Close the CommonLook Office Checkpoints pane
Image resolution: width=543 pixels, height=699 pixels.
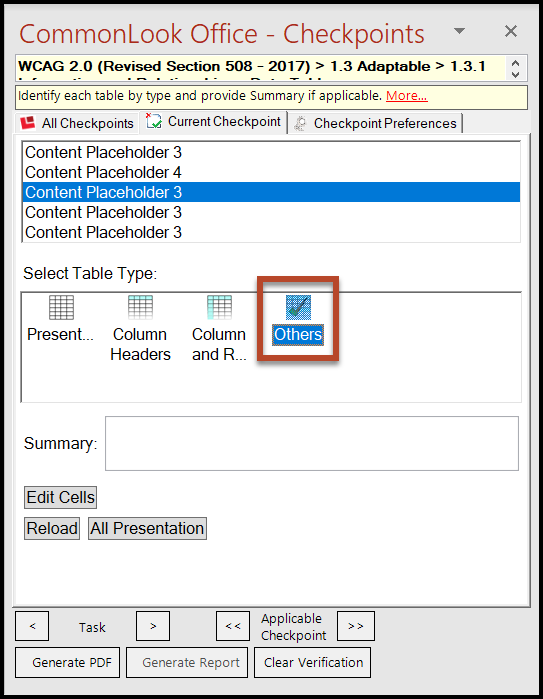[511, 31]
